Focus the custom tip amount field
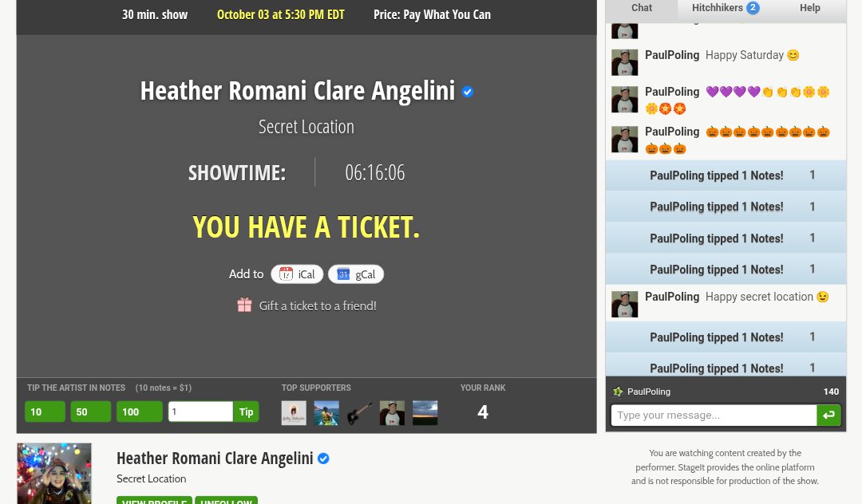 200,411
